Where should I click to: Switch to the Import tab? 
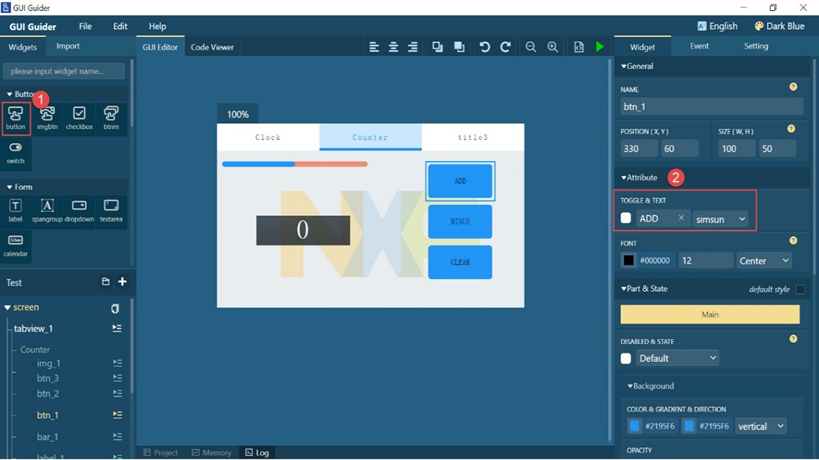click(x=68, y=46)
